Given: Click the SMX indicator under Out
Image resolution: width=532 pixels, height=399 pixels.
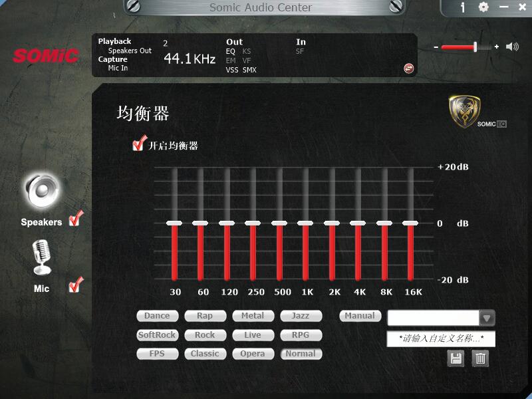Looking at the screenshot, I should (249, 70).
